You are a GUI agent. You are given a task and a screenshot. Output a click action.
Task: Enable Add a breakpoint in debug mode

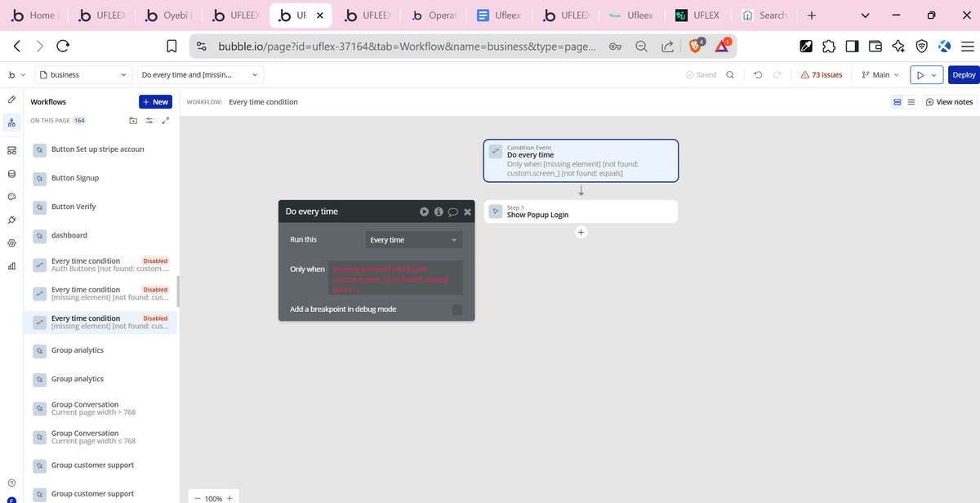[x=457, y=309]
